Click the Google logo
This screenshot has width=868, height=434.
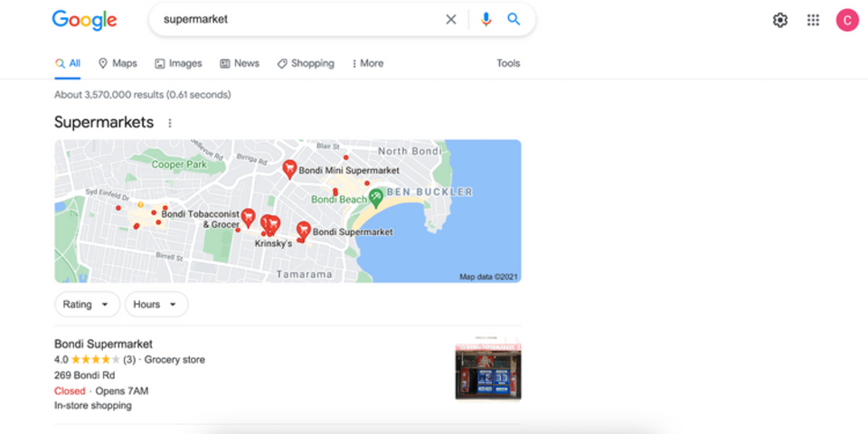84,20
